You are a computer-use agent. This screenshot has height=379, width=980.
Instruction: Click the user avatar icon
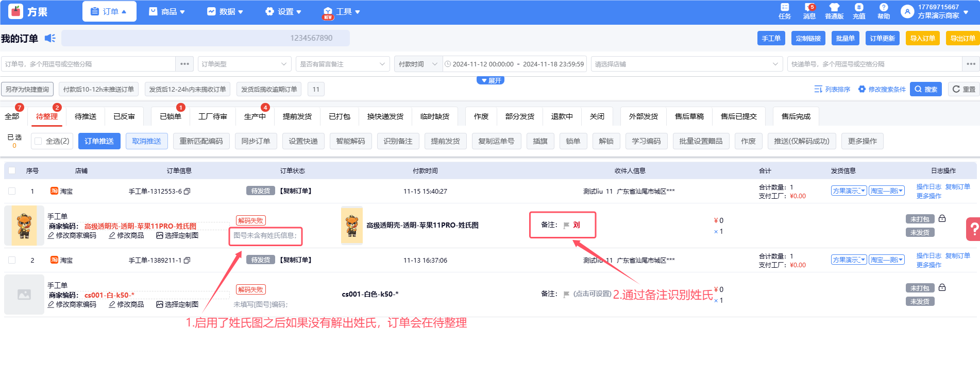click(907, 11)
